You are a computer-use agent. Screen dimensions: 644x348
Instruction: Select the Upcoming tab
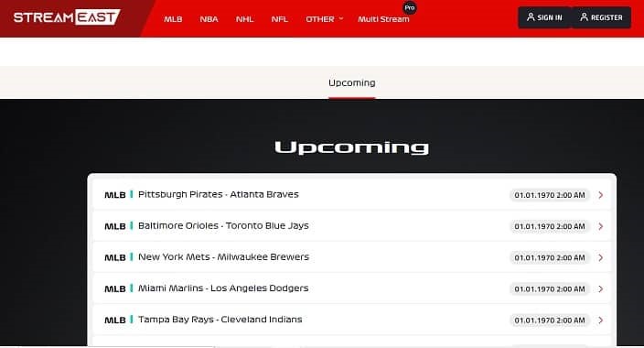[x=351, y=82]
